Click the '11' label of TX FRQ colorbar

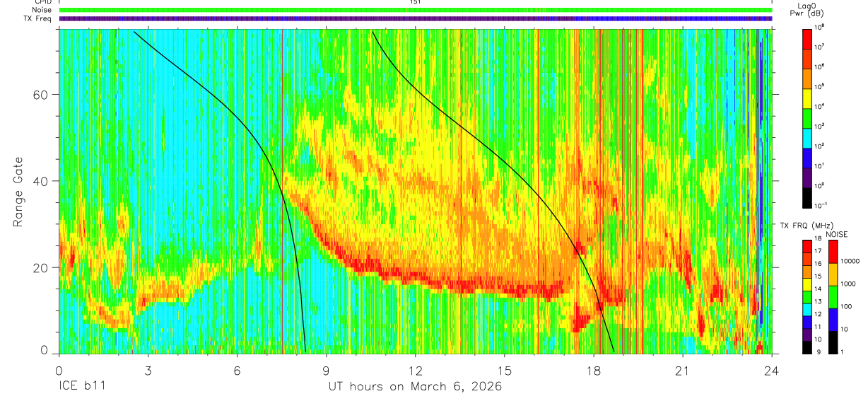tap(819, 327)
